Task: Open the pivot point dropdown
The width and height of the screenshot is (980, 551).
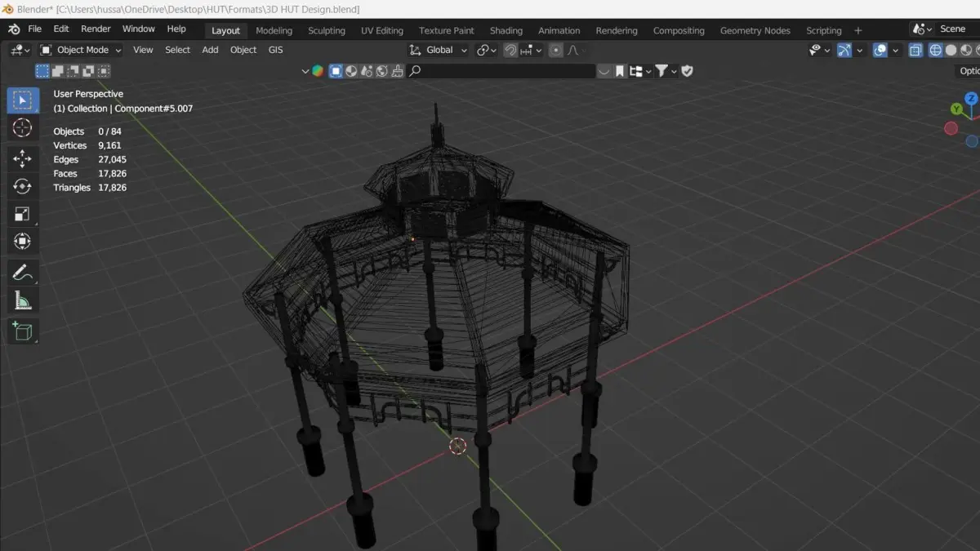Action: click(x=486, y=50)
